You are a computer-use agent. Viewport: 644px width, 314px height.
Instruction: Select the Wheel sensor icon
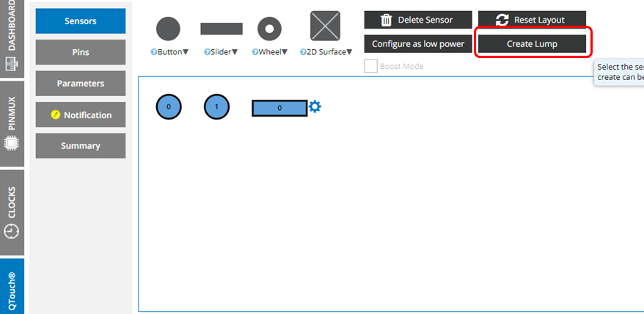tap(269, 29)
